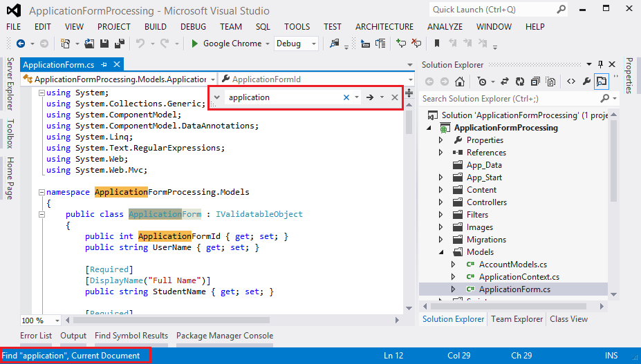Click the New Project toolbar icon
This screenshot has height=364, width=641.
[65, 44]
